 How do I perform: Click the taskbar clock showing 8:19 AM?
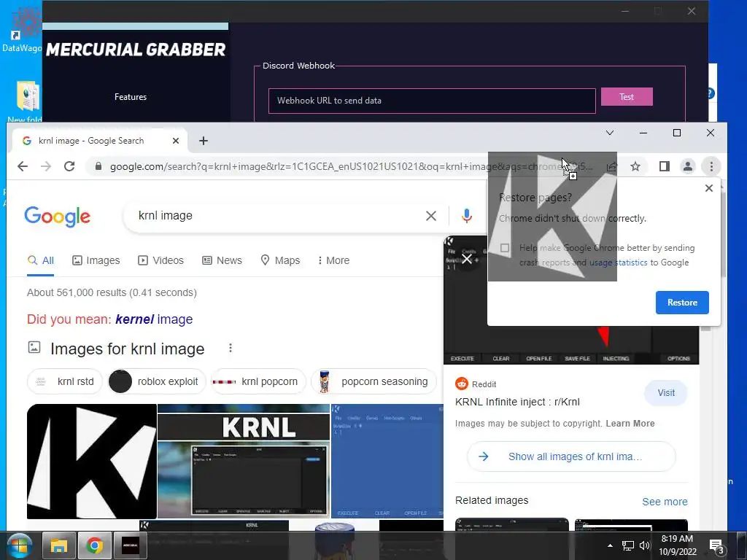[x=677, y=545]
